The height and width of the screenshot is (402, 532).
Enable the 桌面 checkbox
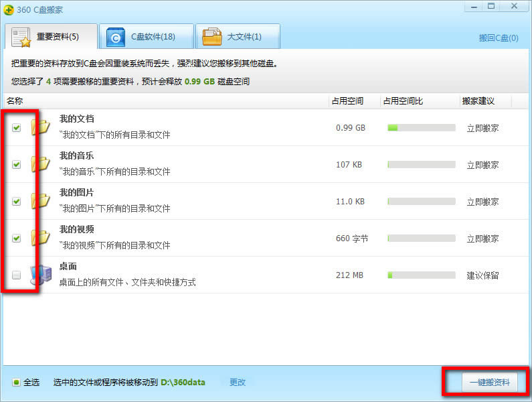[17, 275]
